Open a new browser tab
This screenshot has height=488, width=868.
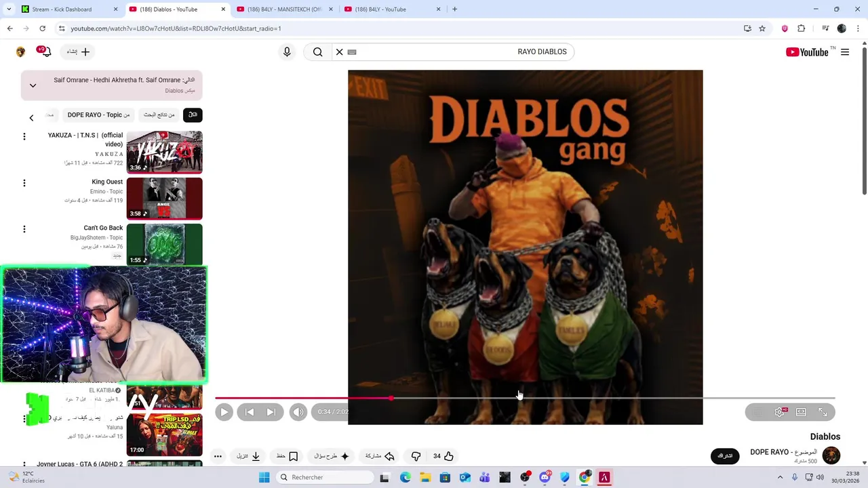(454, 9)
